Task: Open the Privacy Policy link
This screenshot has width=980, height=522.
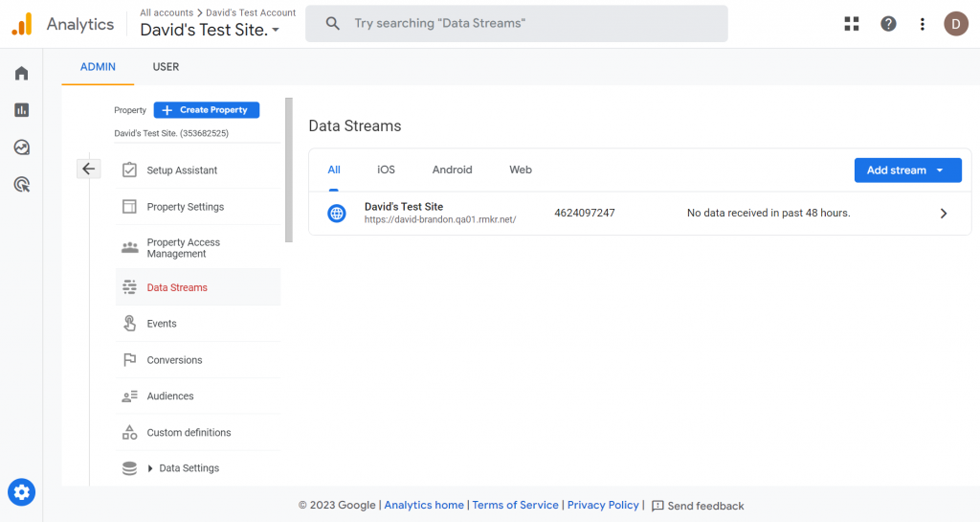Action: (603, 505)
